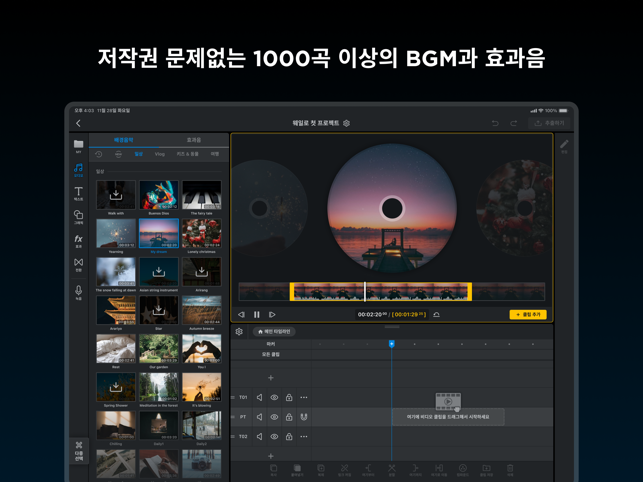This screenshot has height=482, width=643.
Task: Open T02 track more options
Action: pos(303,436)
